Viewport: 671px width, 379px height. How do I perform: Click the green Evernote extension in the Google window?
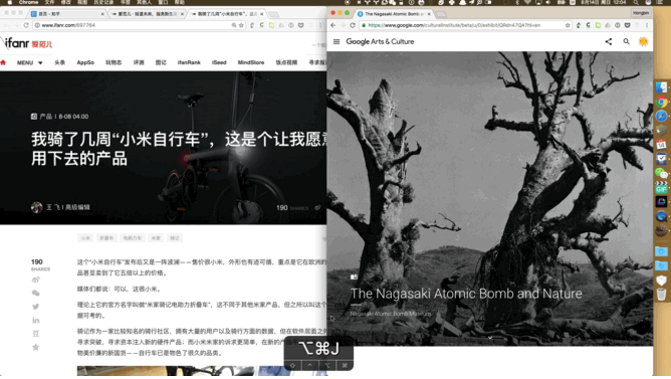click(x=598, y=25)
